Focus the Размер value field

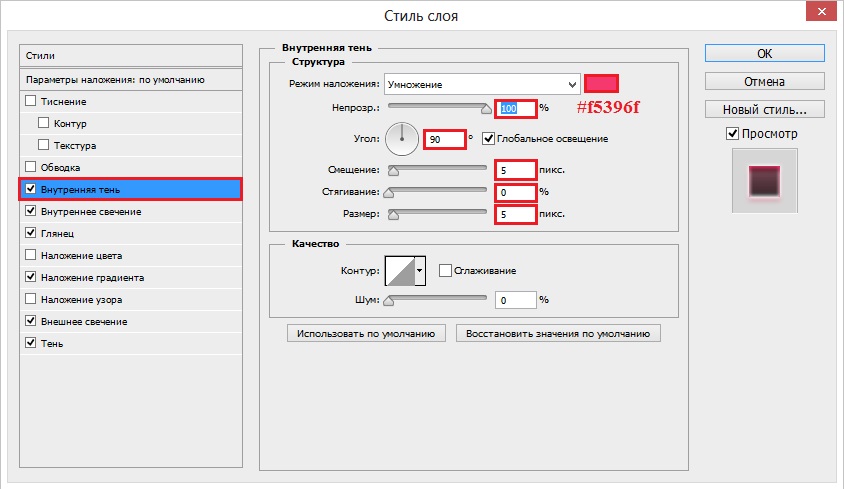tap(516, 214)
